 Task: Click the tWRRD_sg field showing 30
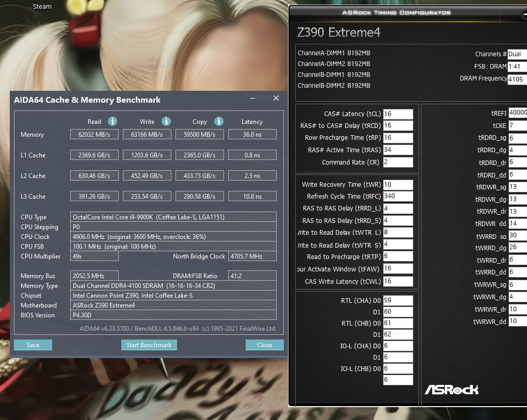[x=518, y=235]
